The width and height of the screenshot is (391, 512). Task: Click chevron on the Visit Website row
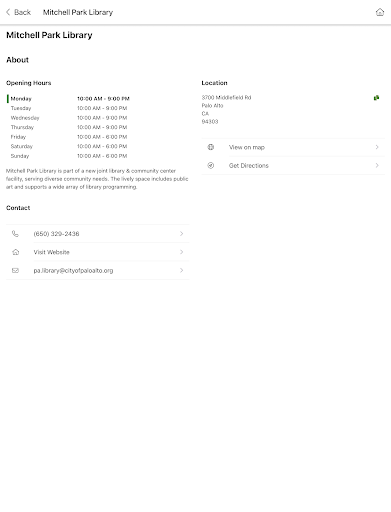[181, 252]
